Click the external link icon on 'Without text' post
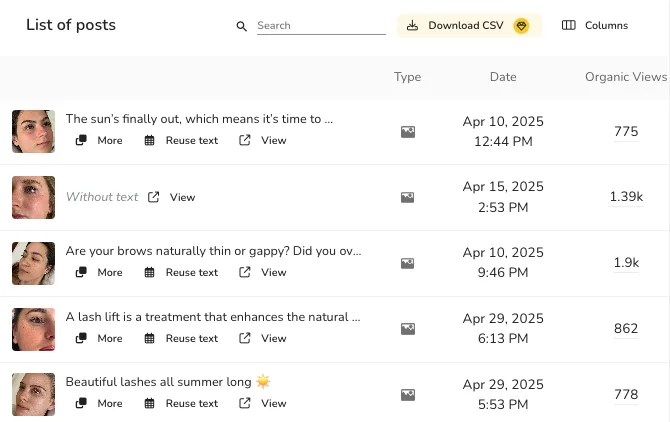This screenshot has width=670, height=422. tap(154, 197)
